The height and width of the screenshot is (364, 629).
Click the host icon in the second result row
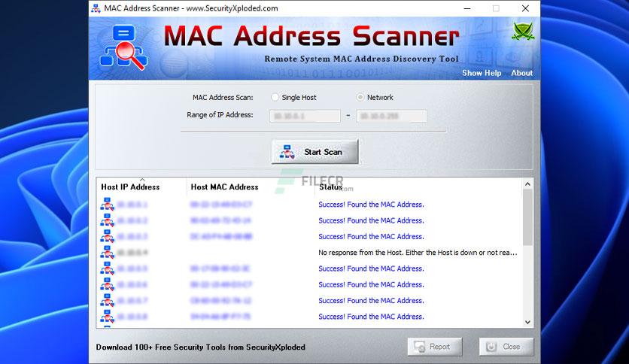(107, 220)
